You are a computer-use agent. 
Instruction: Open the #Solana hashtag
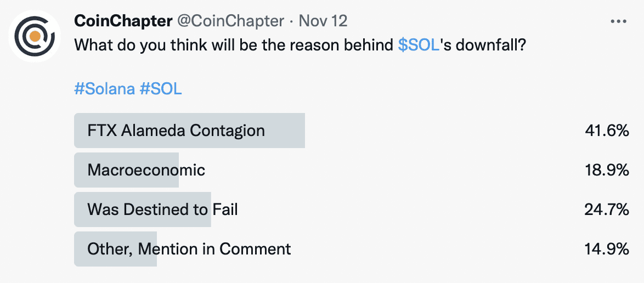coord(105,89)
